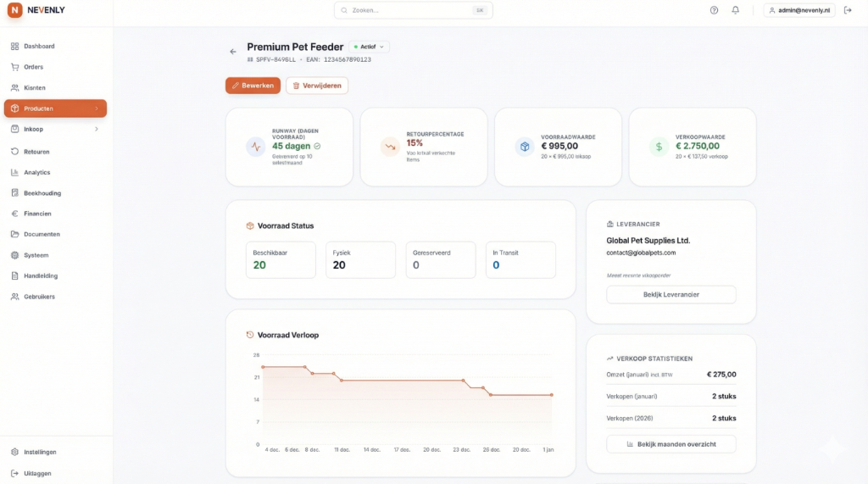Open the admin@nevenly.nl account menu
The width and height of the screenshot is (868, 484).
pos(799,10)
